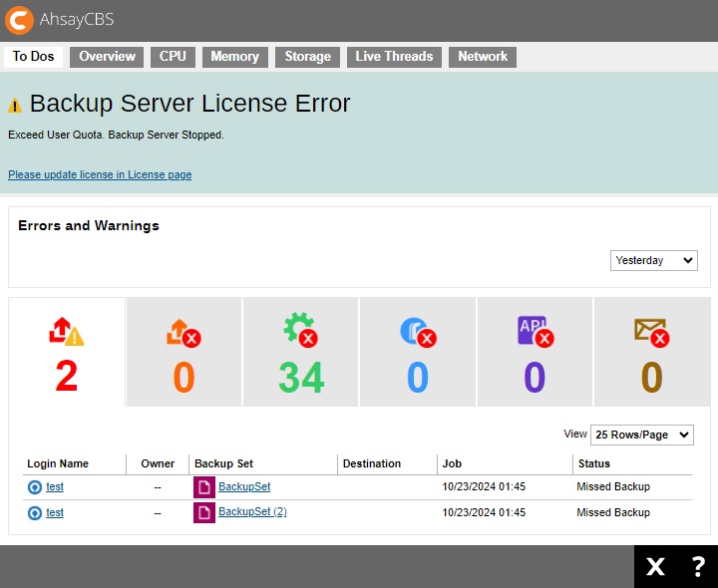Open help with the question mark icon
The image size is (718, 588).
[x=698, y=567]
